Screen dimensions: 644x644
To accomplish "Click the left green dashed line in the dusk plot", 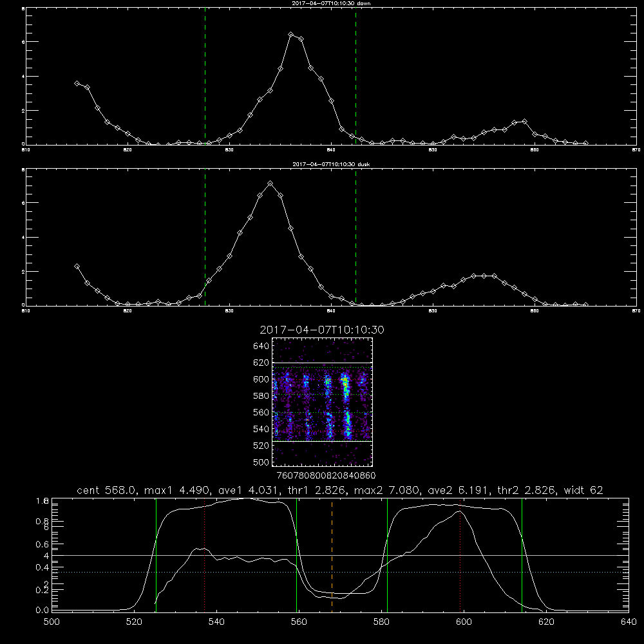I will tap(205, 237).
